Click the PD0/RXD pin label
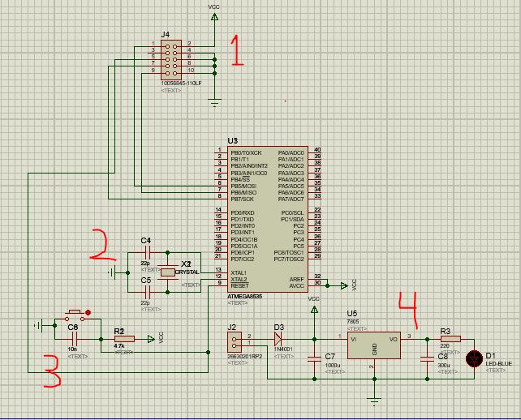521x420 pixels. [x=243, y=212]
